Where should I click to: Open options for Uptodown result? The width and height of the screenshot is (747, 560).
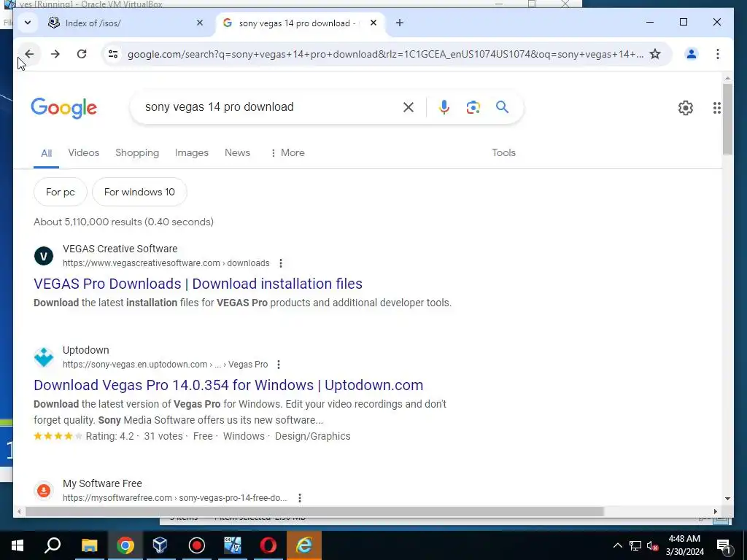click(278, 365)
